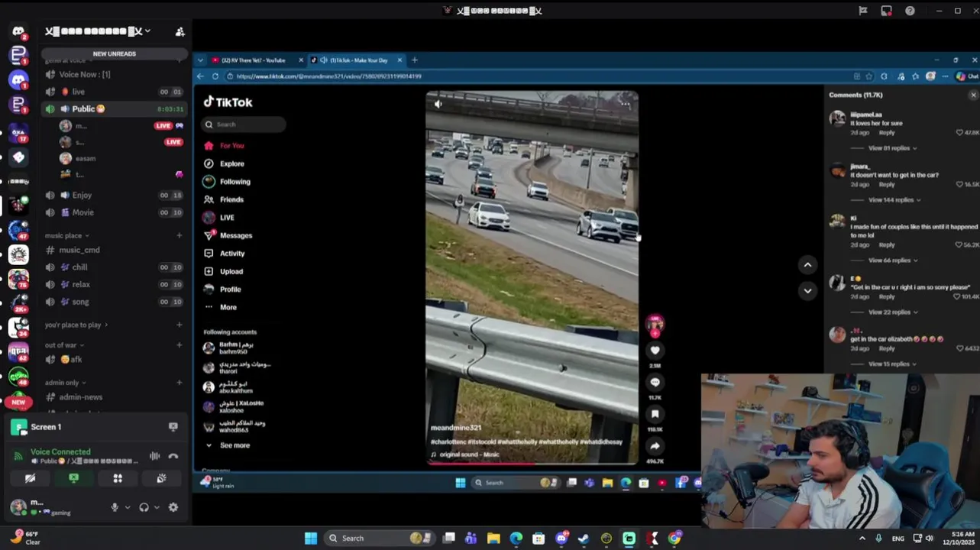This screenshot has width=980, height=550.
Task: Add a channel to admin only category
Action: click(x=180, y=383)
